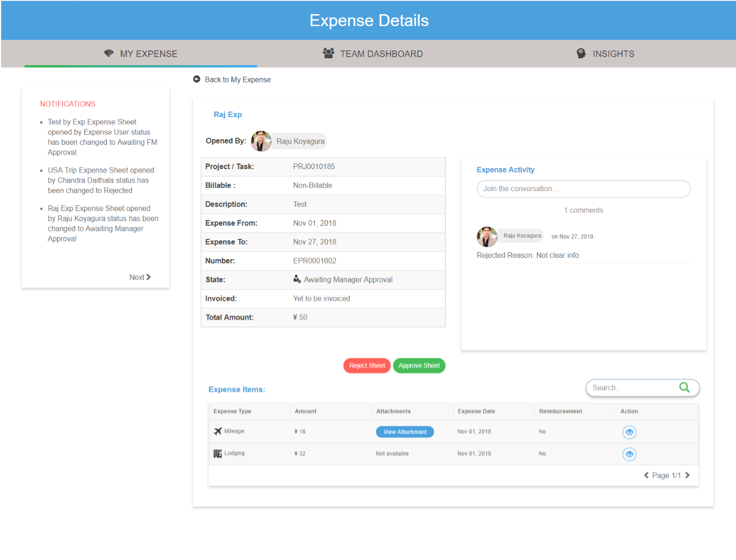Go to next notifications page

coord(140,277)
